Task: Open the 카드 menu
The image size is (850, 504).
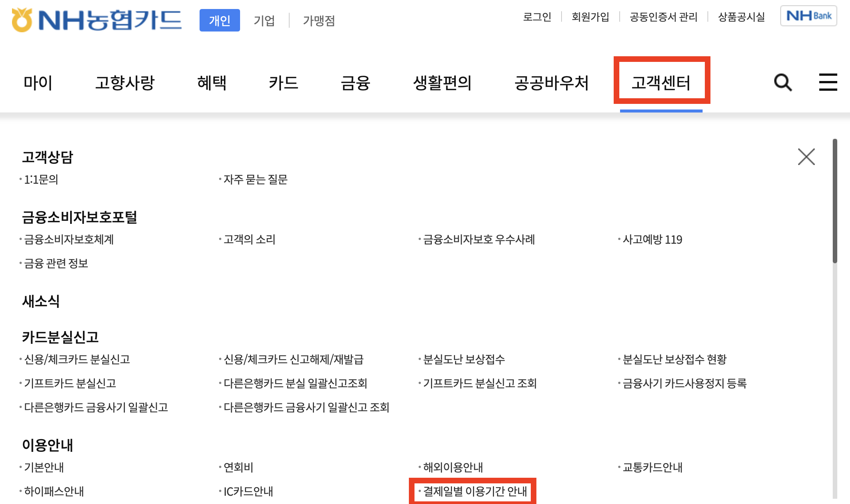Action: 284,83
